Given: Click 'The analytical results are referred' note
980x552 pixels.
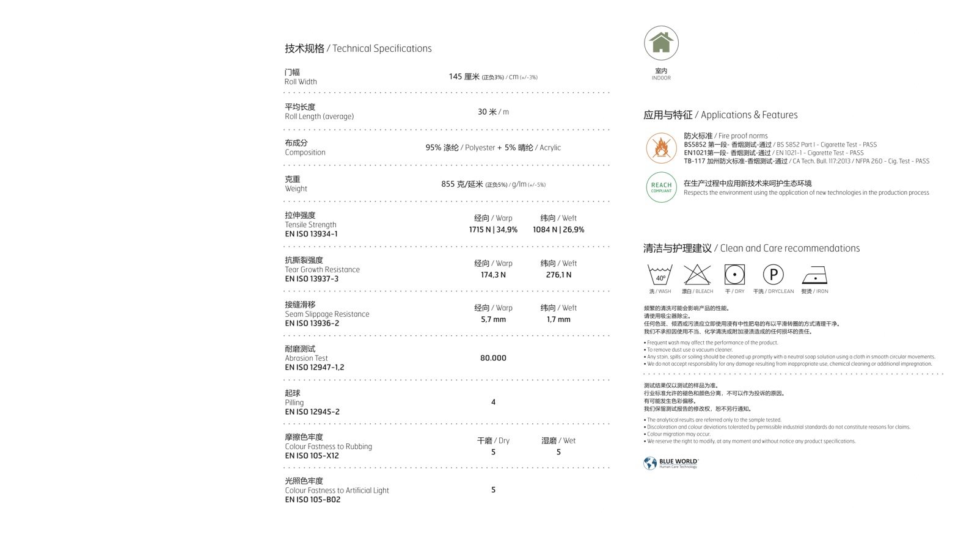Looking at the screenshot, I should [x=712, y=420].
